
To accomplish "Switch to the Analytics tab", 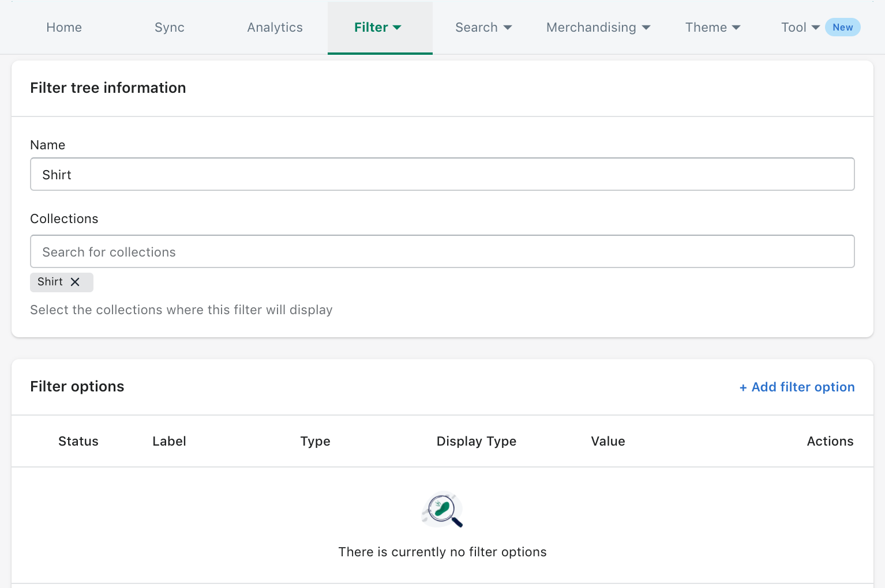I will tap(275, 27).
